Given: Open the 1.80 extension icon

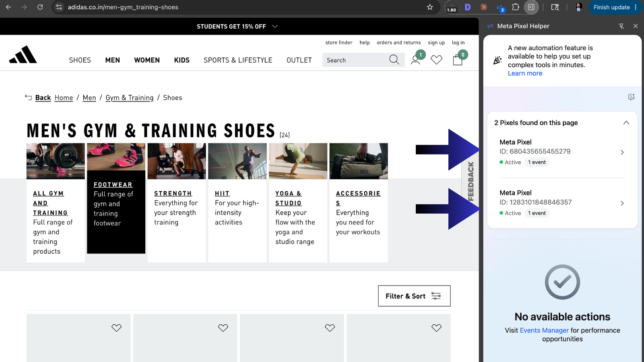Looking at the screenshot, I should point(452,7).
